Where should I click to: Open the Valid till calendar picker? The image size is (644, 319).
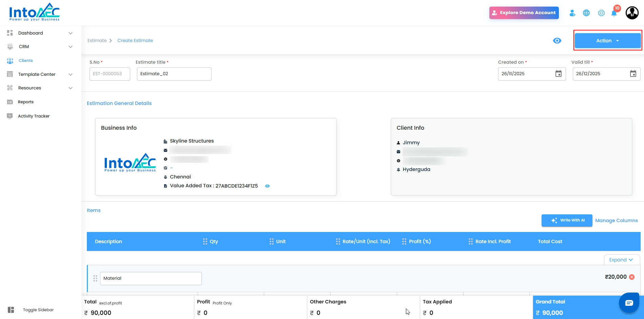pyautogui.click(x=633, y=74)
